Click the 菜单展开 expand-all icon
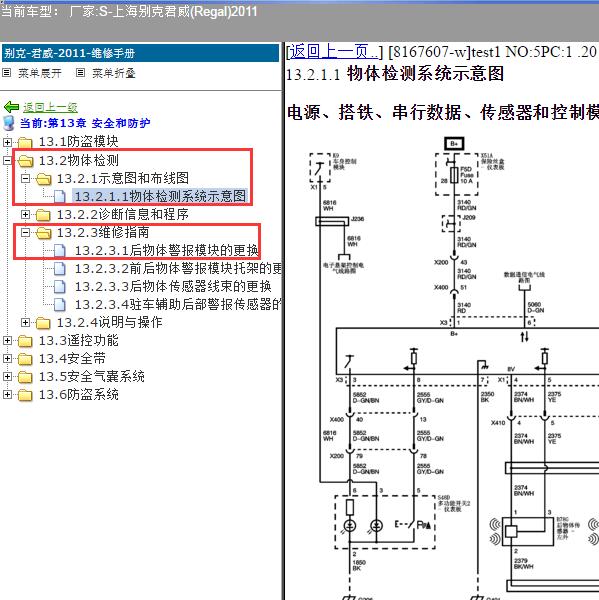 [x=7, y=73]
